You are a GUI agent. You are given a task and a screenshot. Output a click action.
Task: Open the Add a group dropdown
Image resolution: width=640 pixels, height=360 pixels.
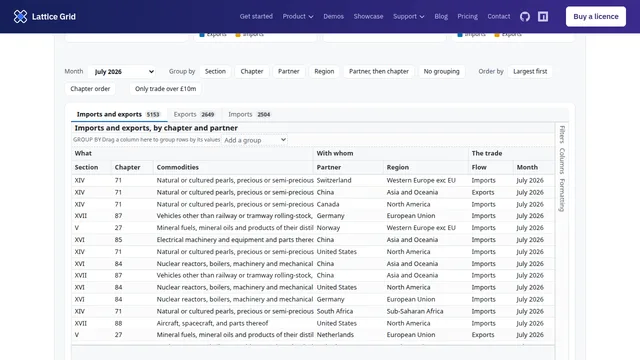(x=254, y=140)
